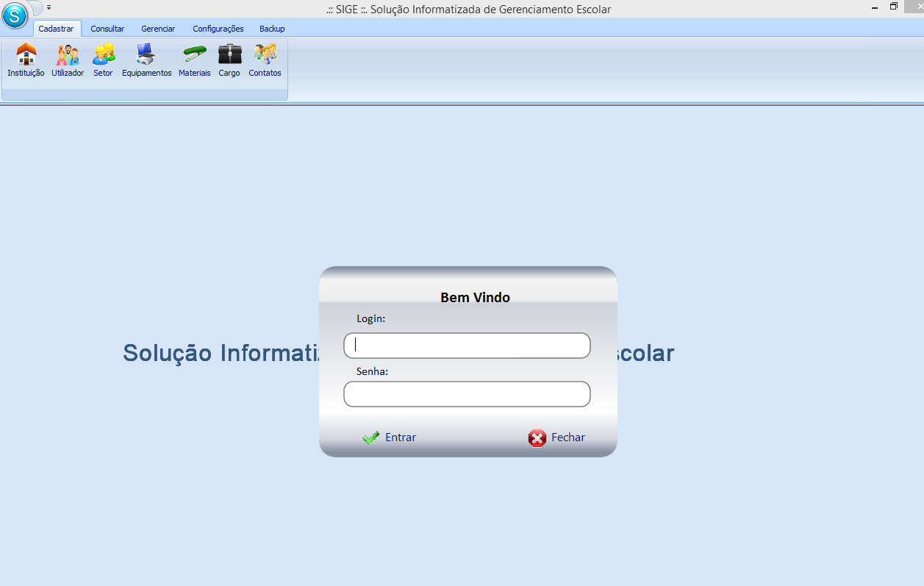Open the Consultar ribbon tab
The image size is (924, 586).
[x=107, y=28]
